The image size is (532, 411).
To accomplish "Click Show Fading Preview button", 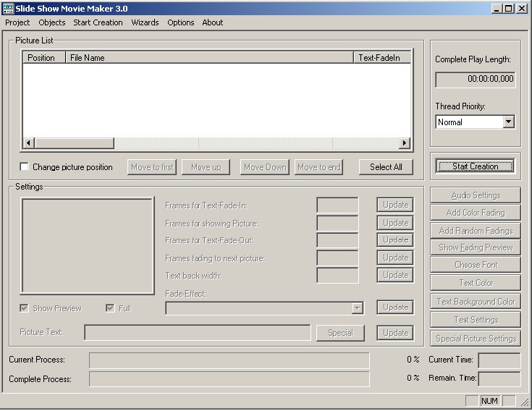I will tap(476, 247).
